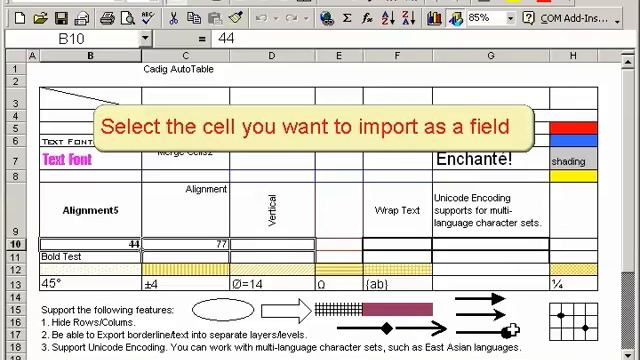The image size is (640, 360).
Task: Select column D header
Action: point(272,56)
